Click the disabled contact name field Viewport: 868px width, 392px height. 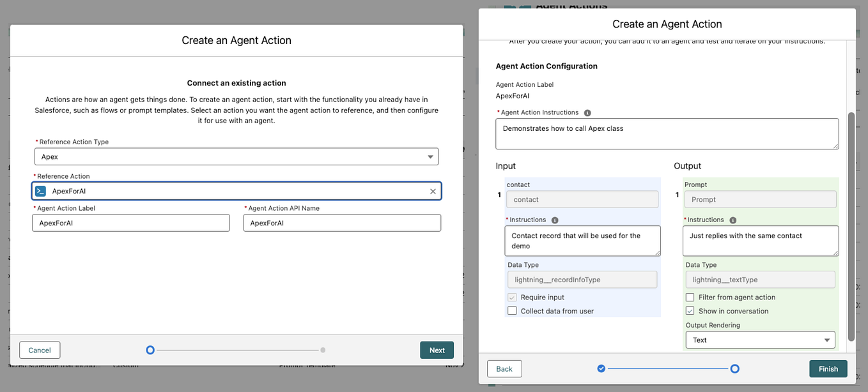pos(582,199)
